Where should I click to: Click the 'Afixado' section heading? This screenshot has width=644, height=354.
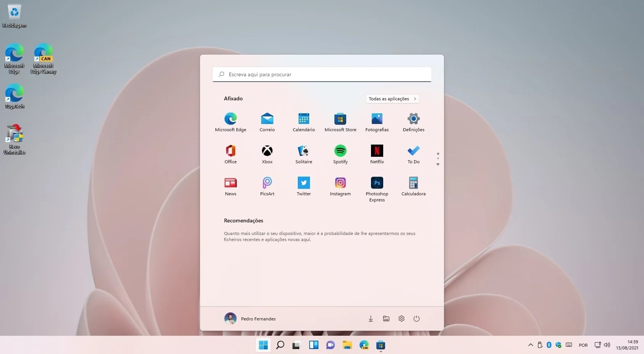233,98
